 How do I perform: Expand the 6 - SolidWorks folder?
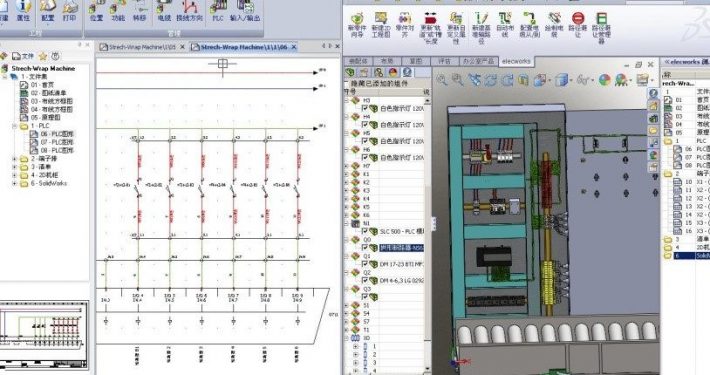click(x=14, y=183)
